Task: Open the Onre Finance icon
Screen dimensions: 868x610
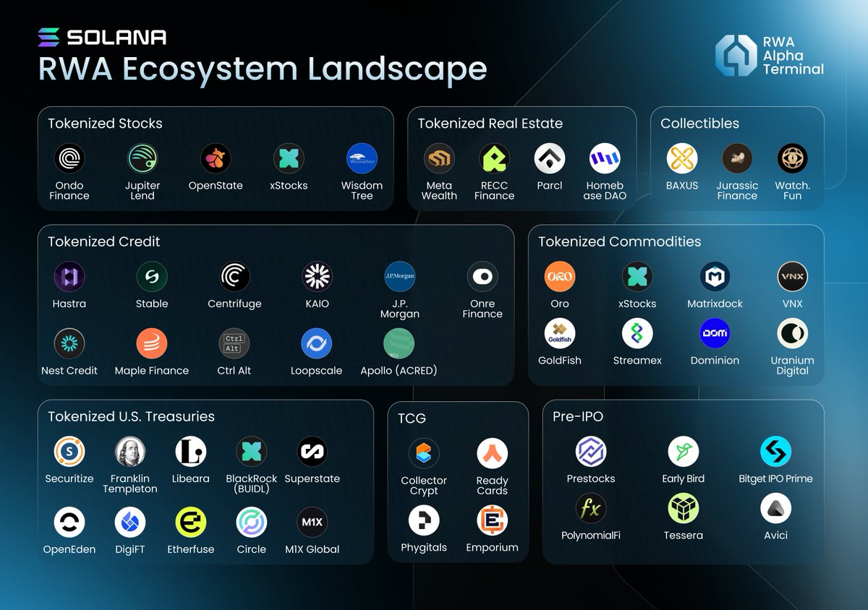Action: 482,277
